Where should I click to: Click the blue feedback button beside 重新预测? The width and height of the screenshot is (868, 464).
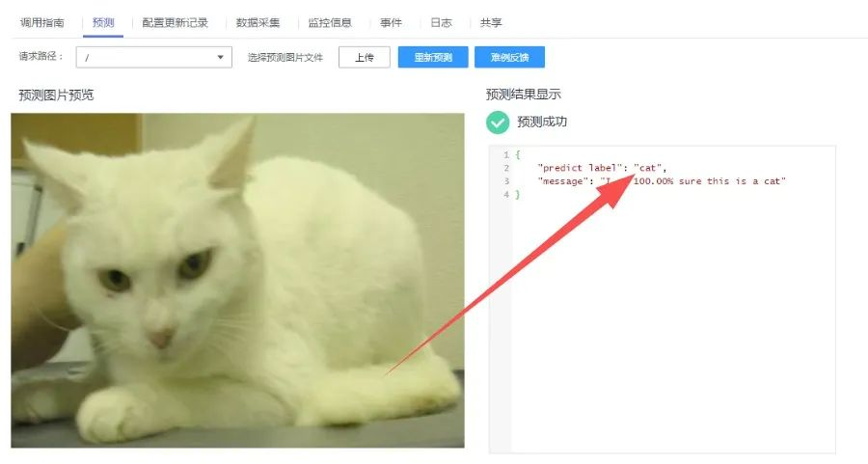pos(509,57)
